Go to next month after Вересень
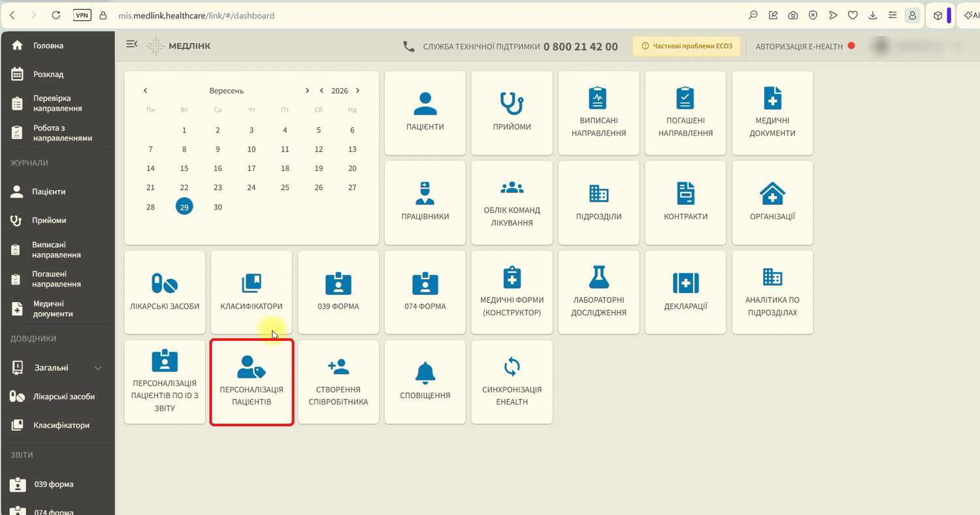 (307, 91)
